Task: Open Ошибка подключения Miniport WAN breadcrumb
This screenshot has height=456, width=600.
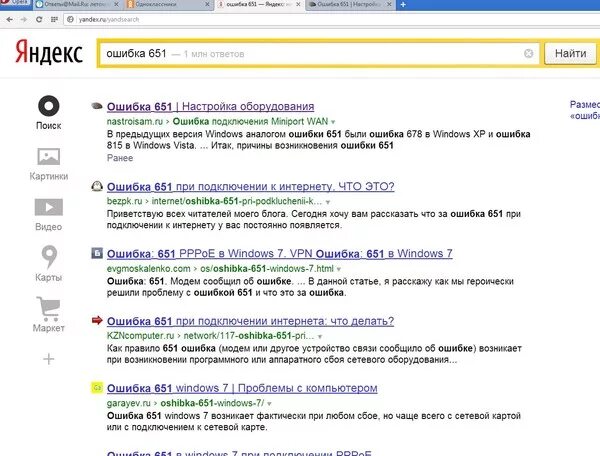Action: click(x=250, y=121)
